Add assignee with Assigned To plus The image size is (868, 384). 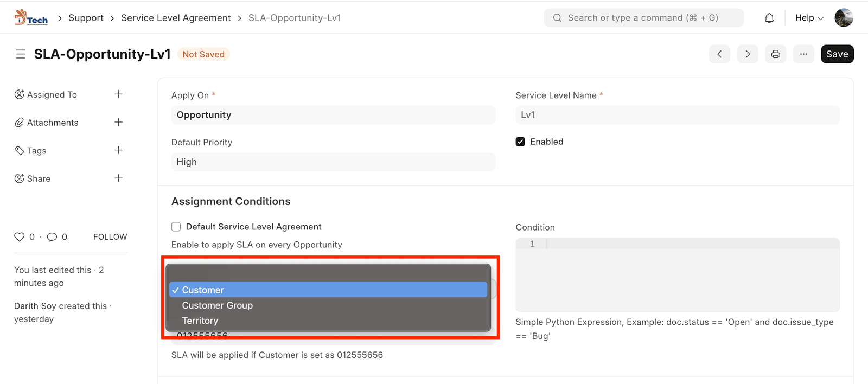(x=119, y=94)
